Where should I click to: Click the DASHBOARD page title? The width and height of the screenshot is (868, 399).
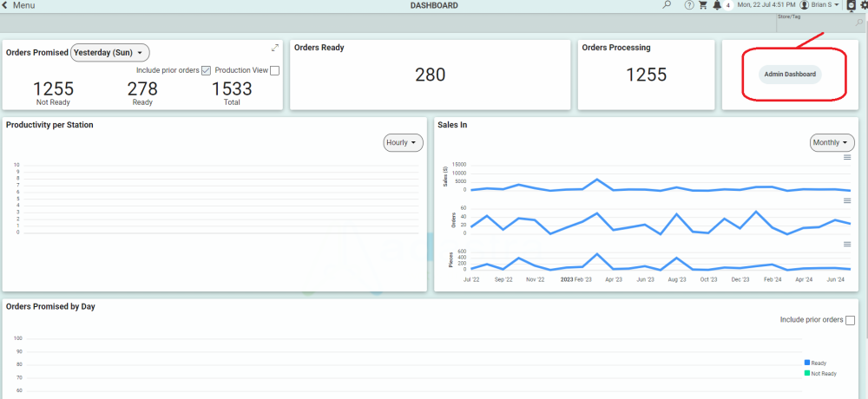pyautogui.click(x=434, y=5)
